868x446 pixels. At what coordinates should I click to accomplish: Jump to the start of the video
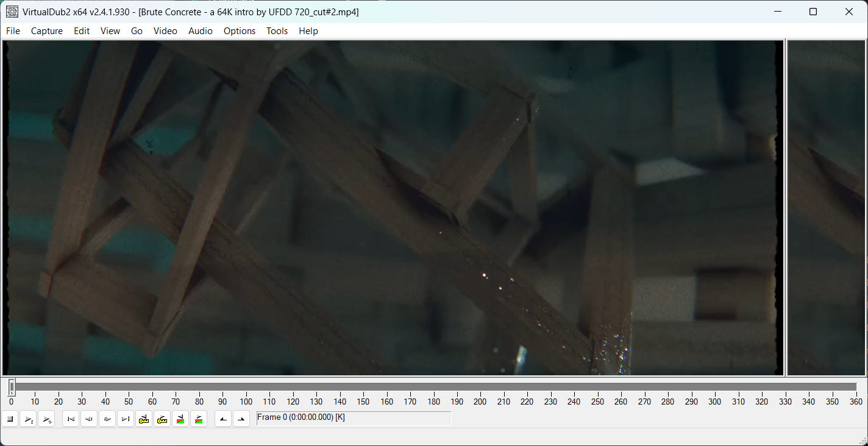coord(71,419)
